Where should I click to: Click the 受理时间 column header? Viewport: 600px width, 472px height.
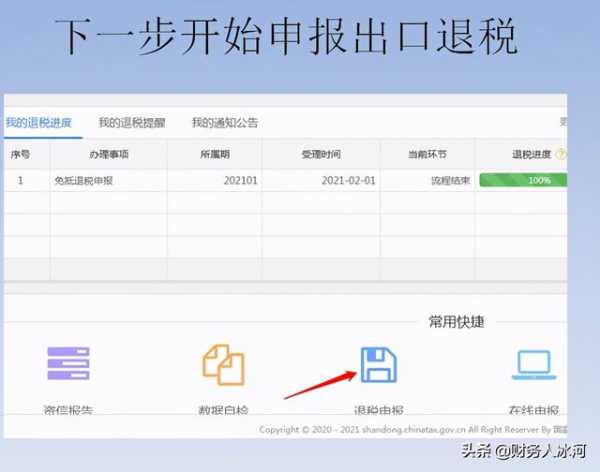pos(320,155)
